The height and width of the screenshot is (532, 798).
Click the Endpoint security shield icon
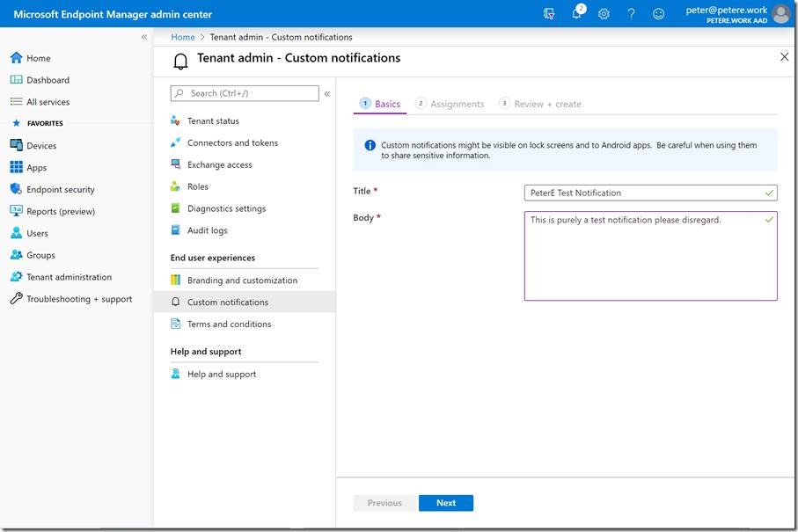(x=16, y=189)
